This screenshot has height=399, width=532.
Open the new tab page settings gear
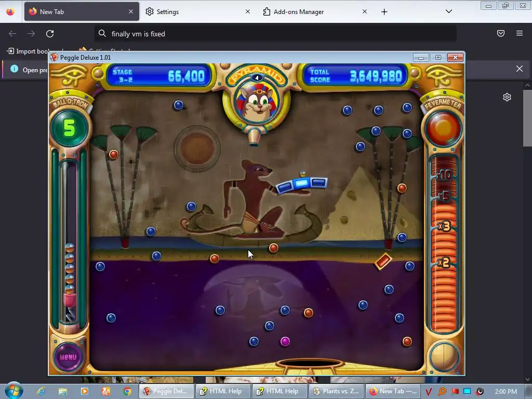507,97
